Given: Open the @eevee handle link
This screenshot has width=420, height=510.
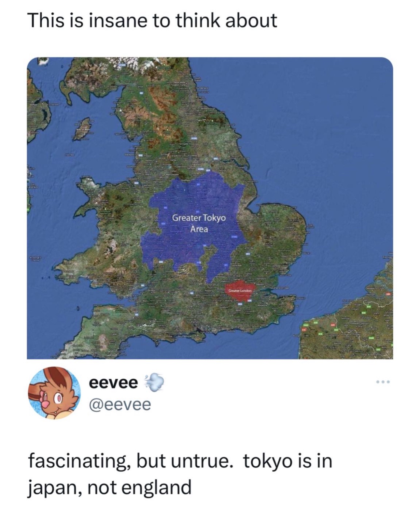Looking at the screenshot, I should click(120, 404).
